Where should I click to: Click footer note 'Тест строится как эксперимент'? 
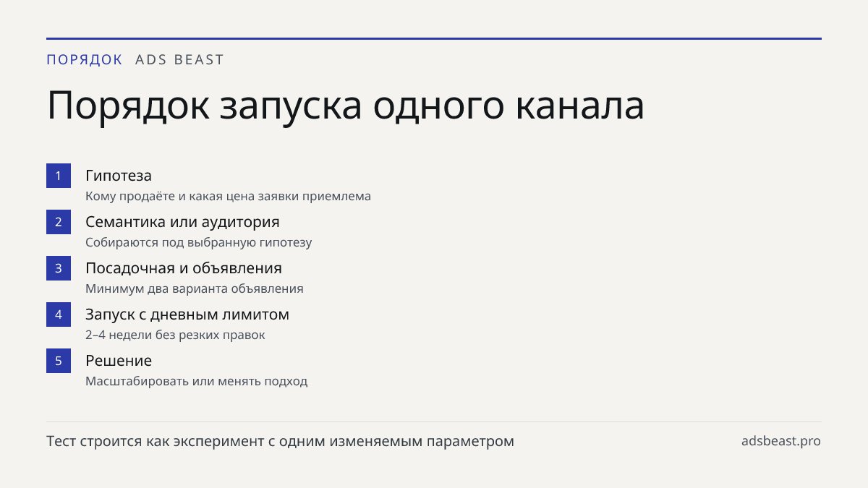280,441
